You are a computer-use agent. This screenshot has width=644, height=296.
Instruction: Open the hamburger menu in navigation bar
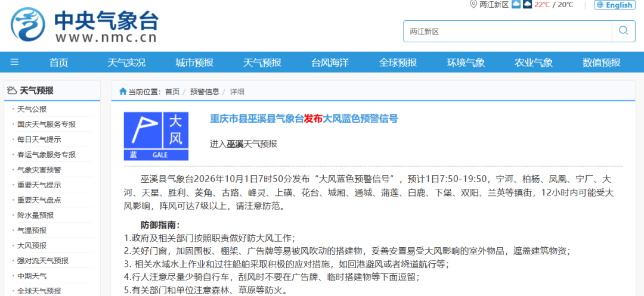pyautogui.click(x=14, y=63)
